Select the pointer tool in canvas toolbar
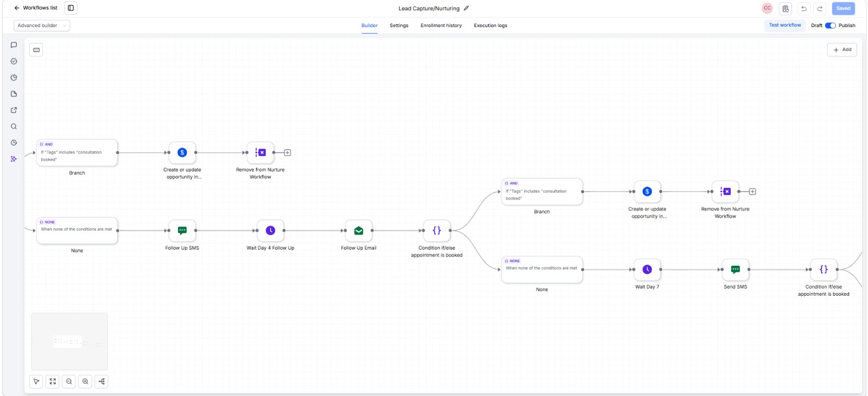868x396 pixels. pyautogui.click(x=36, y=381)
